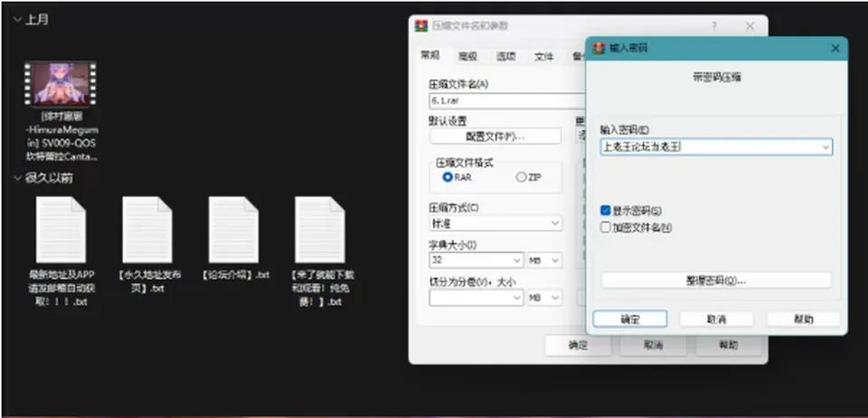868x418 pixels.
Task: Open the 文件 tab
Action: pos(543,56)
